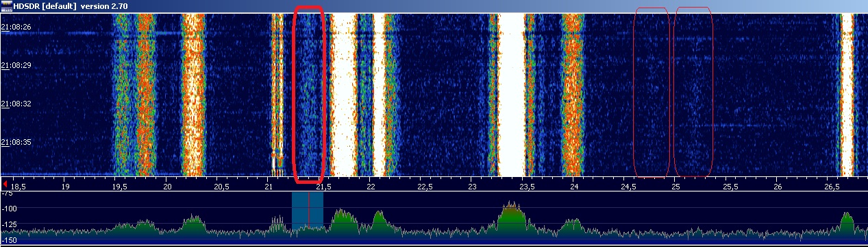Click the blue tuning passband in the spectrum
This screenshot has width=868, height=247.
[307, 216]
